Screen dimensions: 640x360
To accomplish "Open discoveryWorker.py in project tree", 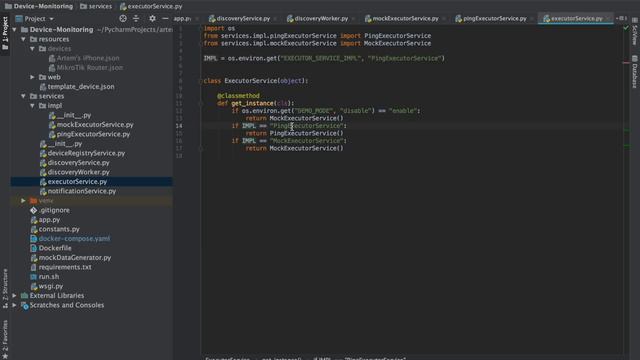I will [x=75, y=172].
